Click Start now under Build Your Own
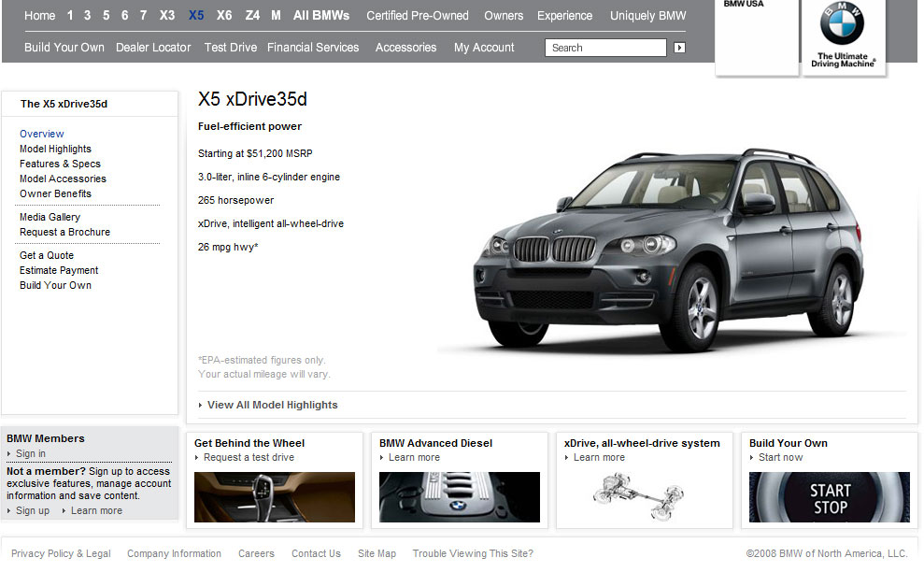This screenshot has height=572, width=924. [x=780, y=457]
